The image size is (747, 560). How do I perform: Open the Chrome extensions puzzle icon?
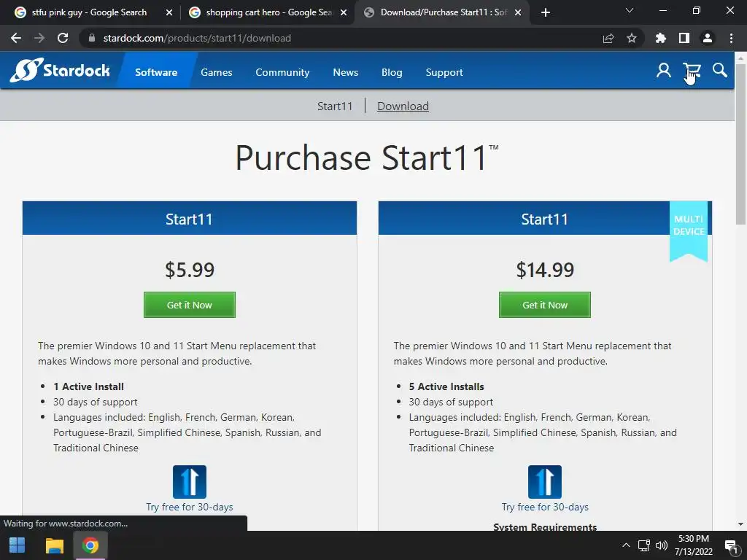click(x=661, y=38)
